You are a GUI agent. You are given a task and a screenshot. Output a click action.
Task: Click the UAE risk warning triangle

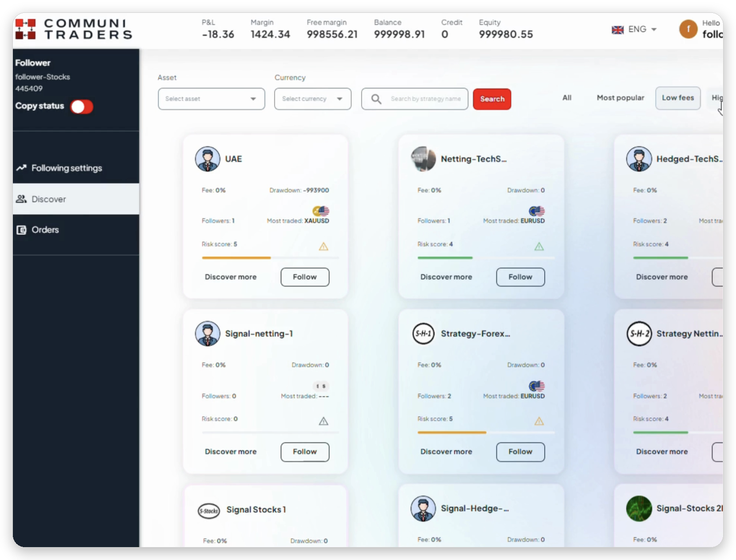324,246
